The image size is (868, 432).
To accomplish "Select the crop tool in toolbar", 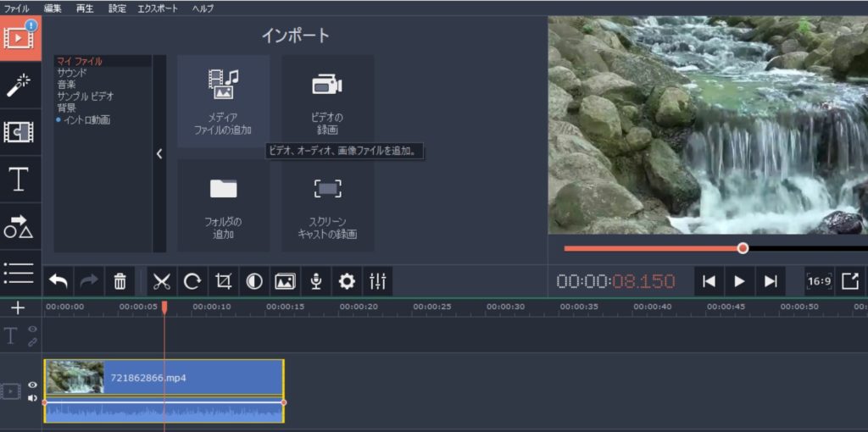I will 224,281.
